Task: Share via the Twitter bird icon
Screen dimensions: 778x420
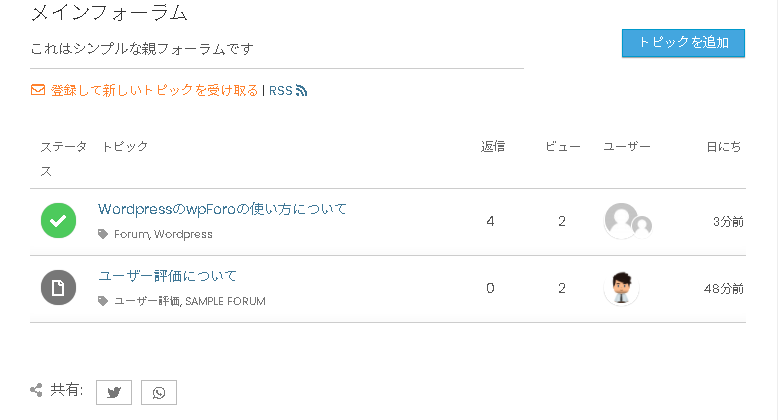Action: [114, 393]
